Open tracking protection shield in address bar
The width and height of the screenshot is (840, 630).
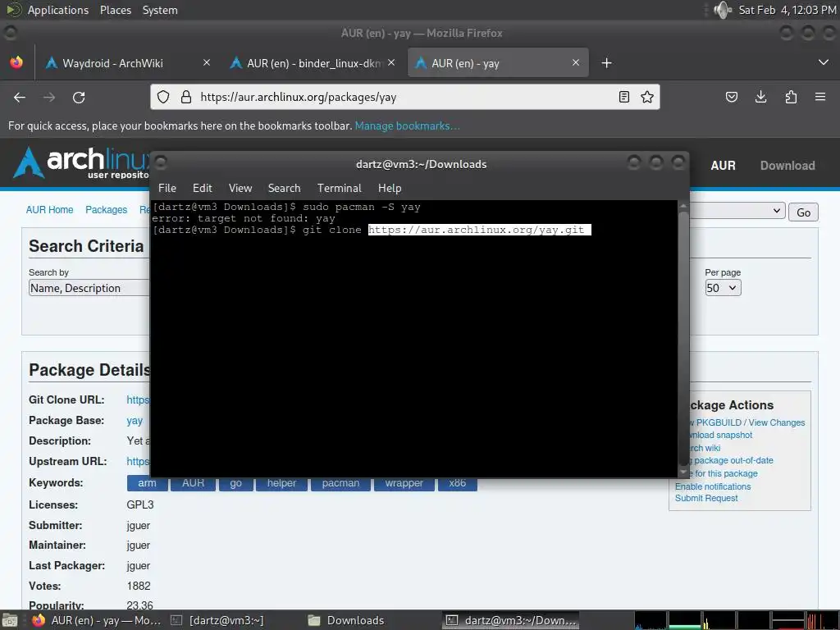(x=163, y=97)
